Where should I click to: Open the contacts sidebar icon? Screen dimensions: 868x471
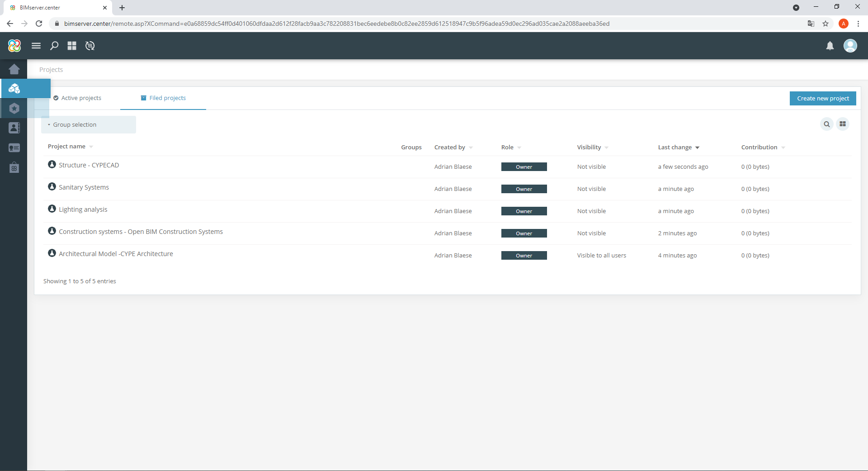click(x=14, y=128)
